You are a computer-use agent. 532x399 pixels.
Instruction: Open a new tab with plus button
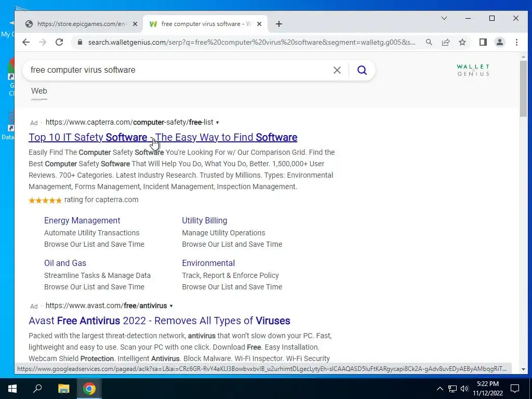click(x=279, y=24)
